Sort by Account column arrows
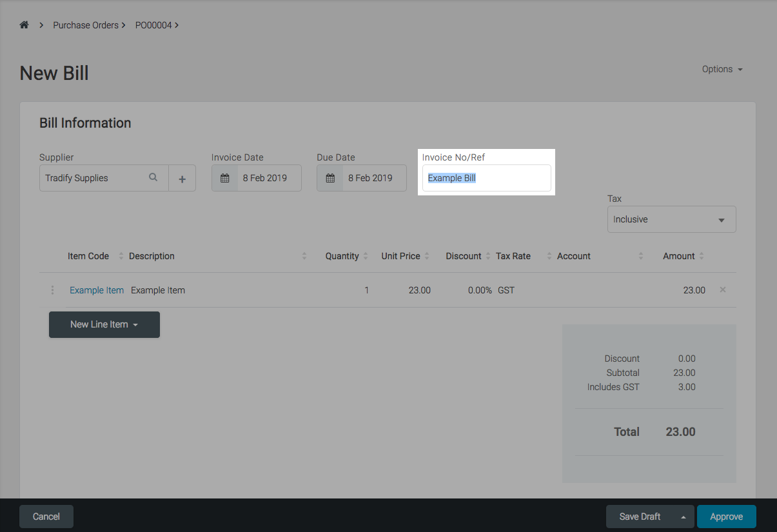This screenshot has width=777, height=532. [641, 256]
